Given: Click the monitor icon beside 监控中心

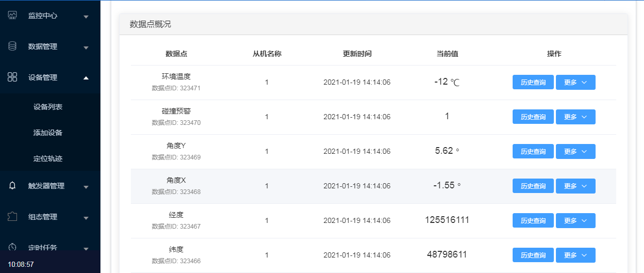Looking at the screenshot, I should pyautogui.click(x=13, y=15).
